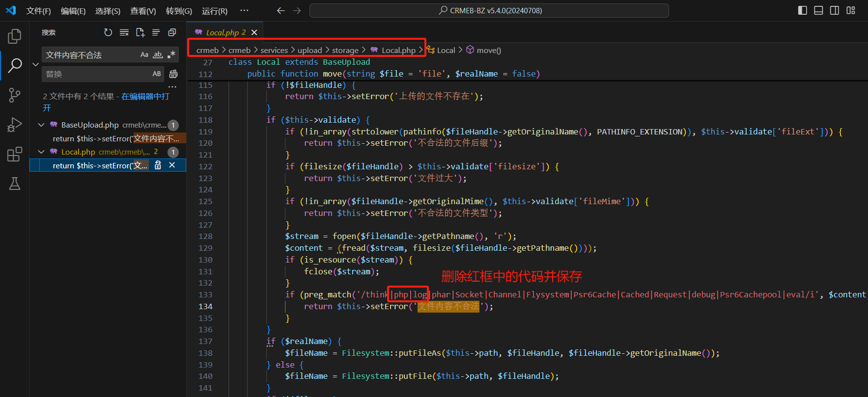868x397 pixels.
Task: Refresh the search results
Action: point(108,32)
